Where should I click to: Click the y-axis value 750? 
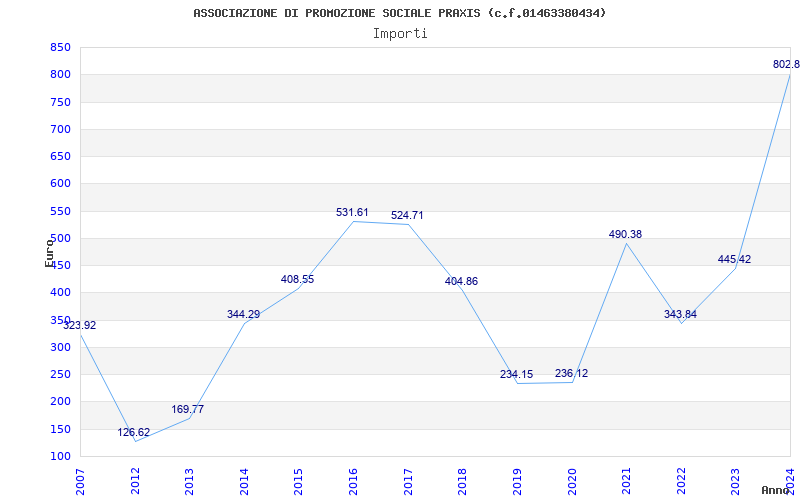pos(60,102)
